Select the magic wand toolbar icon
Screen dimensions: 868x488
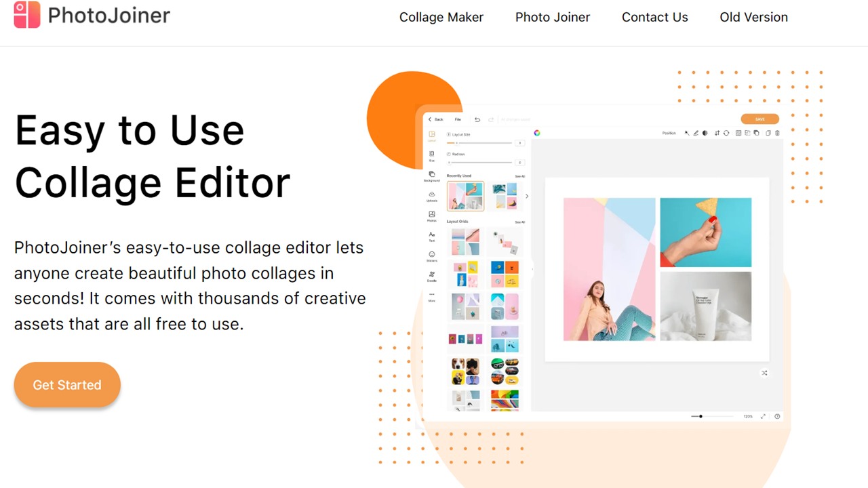pyautogui.click(x=687, y=133)
